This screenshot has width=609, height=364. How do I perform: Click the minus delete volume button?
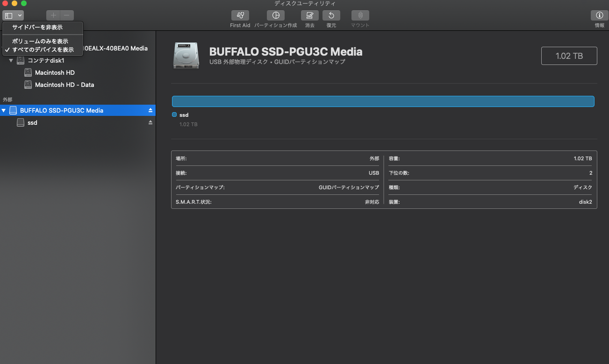[67, 15]
